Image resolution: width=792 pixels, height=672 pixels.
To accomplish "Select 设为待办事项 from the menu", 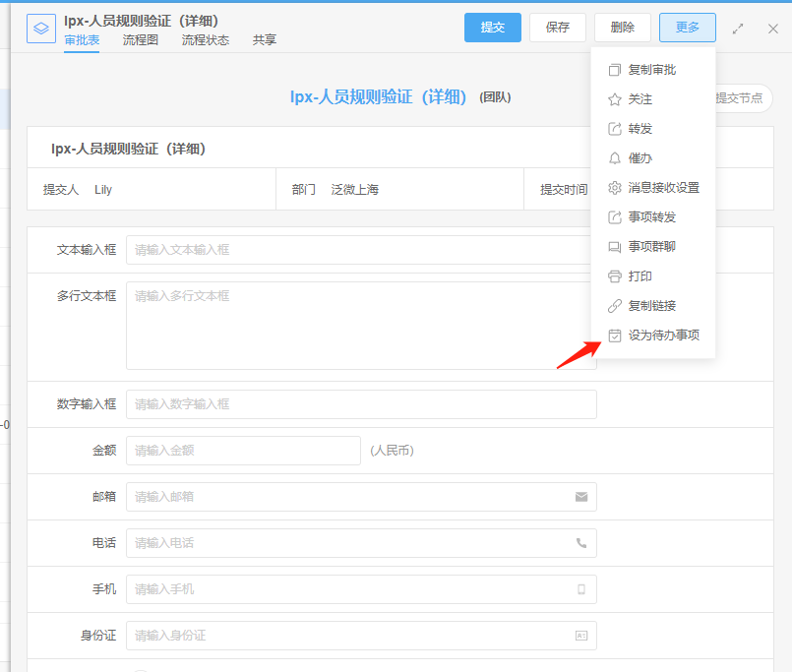I will pos(663,336).
